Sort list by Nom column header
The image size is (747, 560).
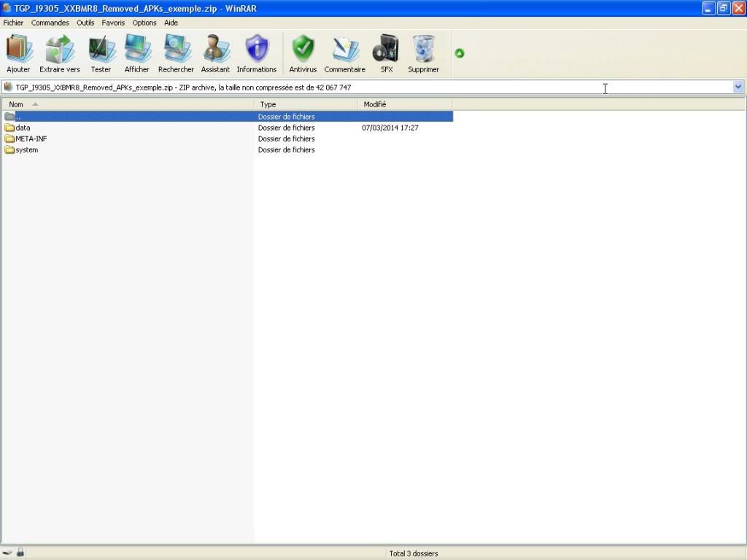[x=128, y=104]
